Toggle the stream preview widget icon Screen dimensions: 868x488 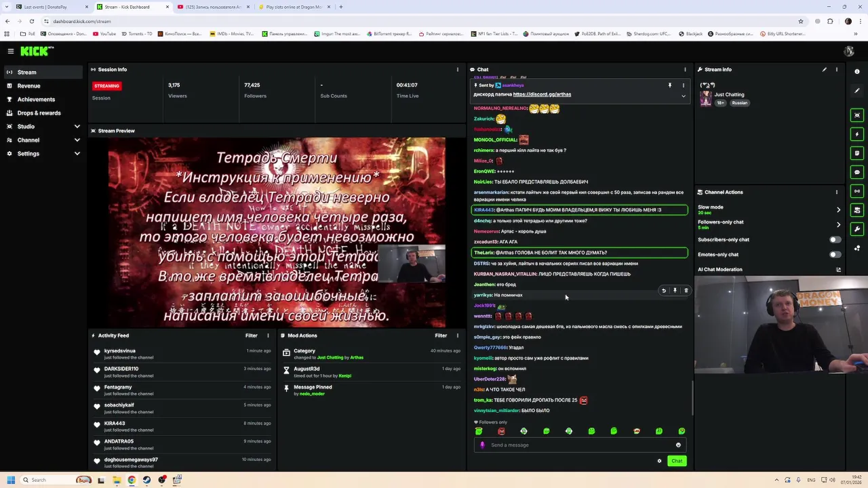click(857, 115)
